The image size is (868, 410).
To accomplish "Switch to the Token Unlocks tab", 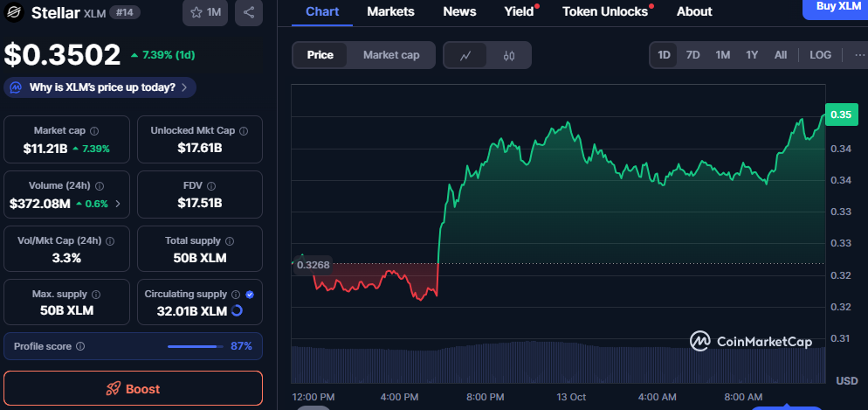I will (x=605, y=11).
